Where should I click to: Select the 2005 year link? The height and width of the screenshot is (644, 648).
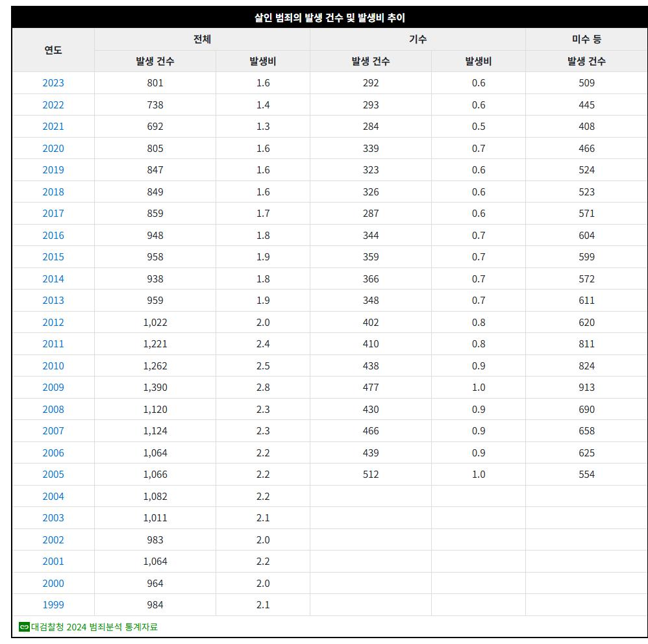[x=53, y=475]
